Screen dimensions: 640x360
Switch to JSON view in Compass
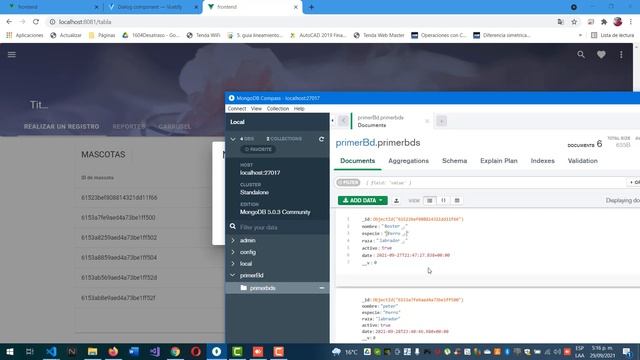443,200
